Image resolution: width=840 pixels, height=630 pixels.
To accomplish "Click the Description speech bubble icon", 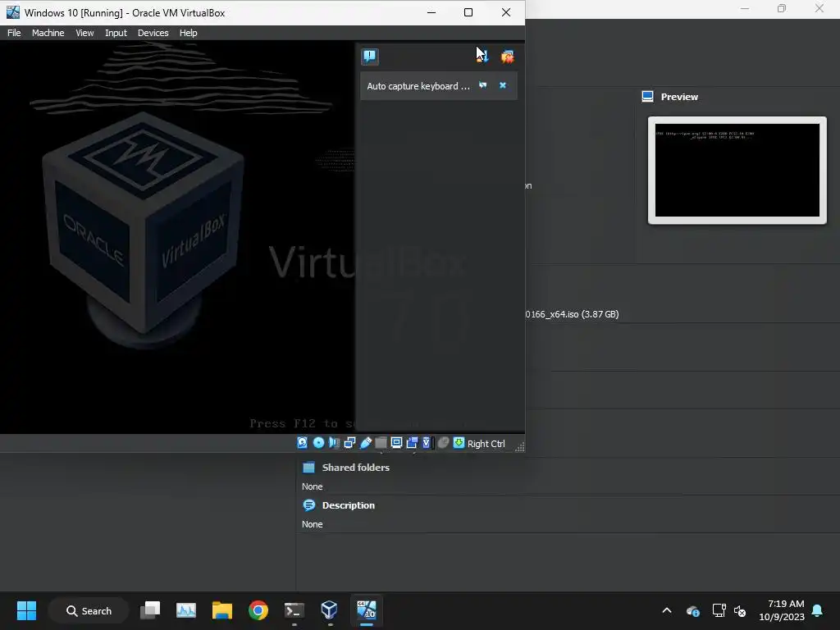I will [309, 505].
